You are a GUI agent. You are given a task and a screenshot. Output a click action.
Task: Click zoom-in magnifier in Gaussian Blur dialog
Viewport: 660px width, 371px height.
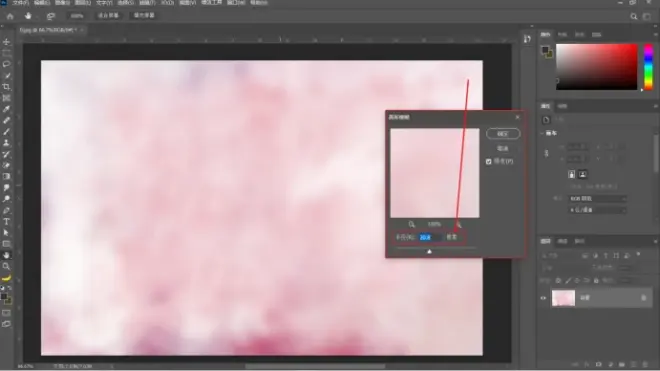pos(458,224)
